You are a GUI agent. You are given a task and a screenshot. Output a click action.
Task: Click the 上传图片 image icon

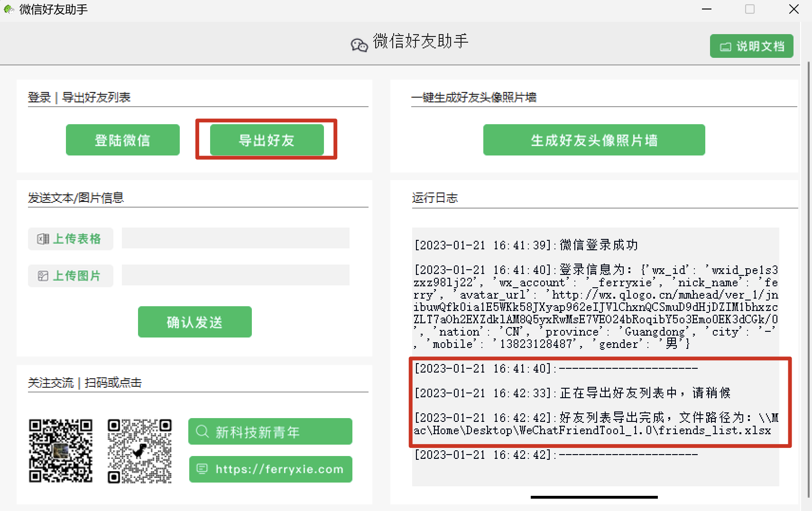(43, 275)
